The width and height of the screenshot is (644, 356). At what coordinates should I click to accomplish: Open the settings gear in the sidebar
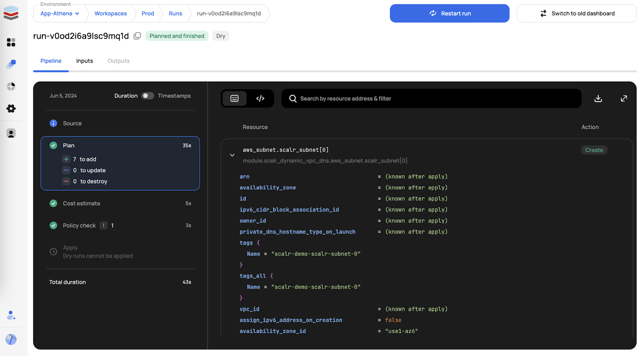click(11, 109)
